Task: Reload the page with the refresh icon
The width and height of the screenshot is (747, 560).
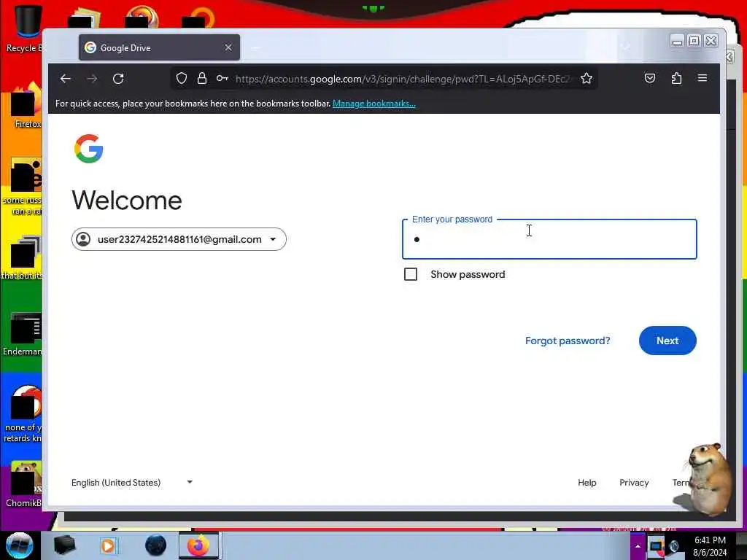Action: tap(118, 79)
